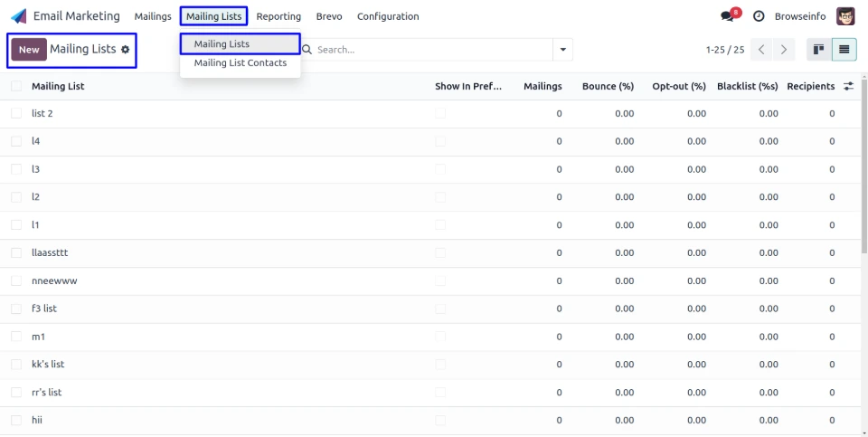The width and height of the screenshot is (868, 437).
Task: Open the Configuration menu
Action: click(388, 16)
